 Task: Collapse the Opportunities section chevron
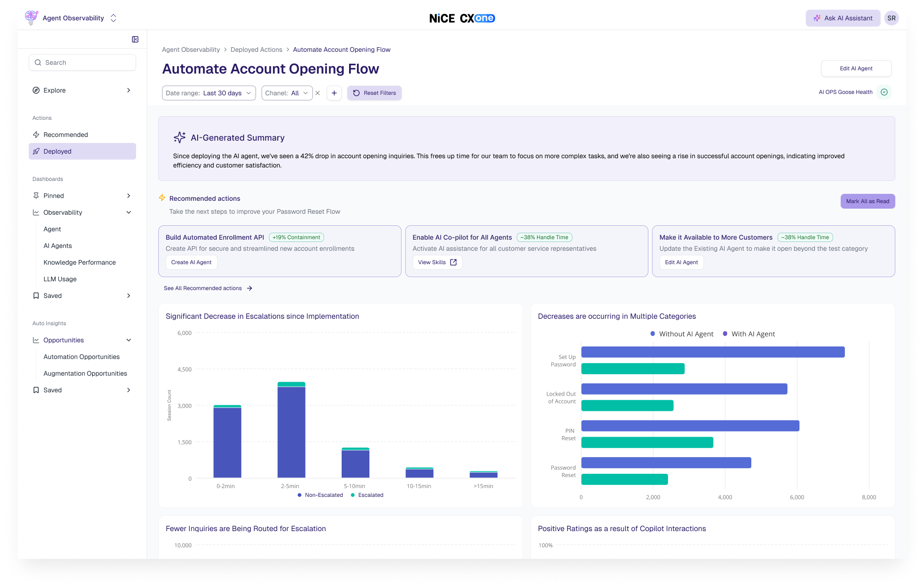[x=129, y=340]
